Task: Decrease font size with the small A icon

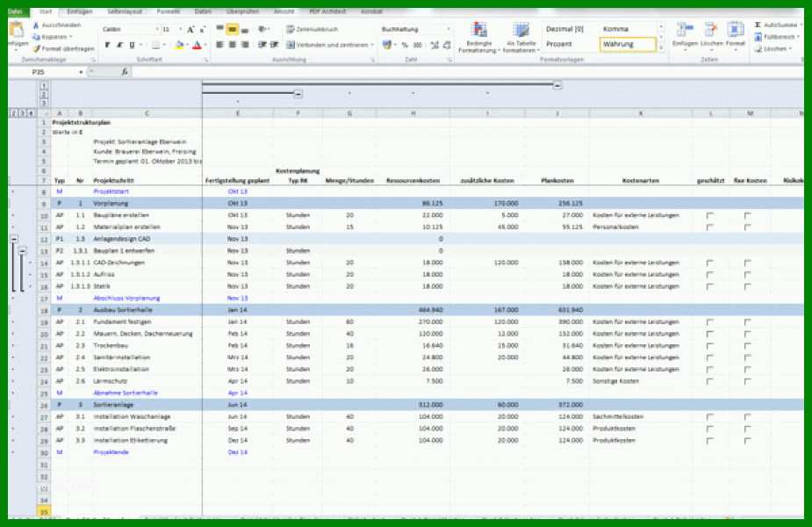Action: point(203,30)
